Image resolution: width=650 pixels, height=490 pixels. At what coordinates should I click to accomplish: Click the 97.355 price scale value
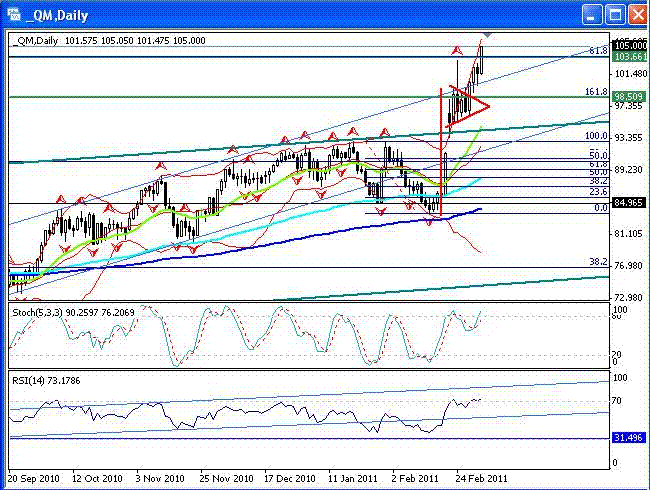[628, 106]
